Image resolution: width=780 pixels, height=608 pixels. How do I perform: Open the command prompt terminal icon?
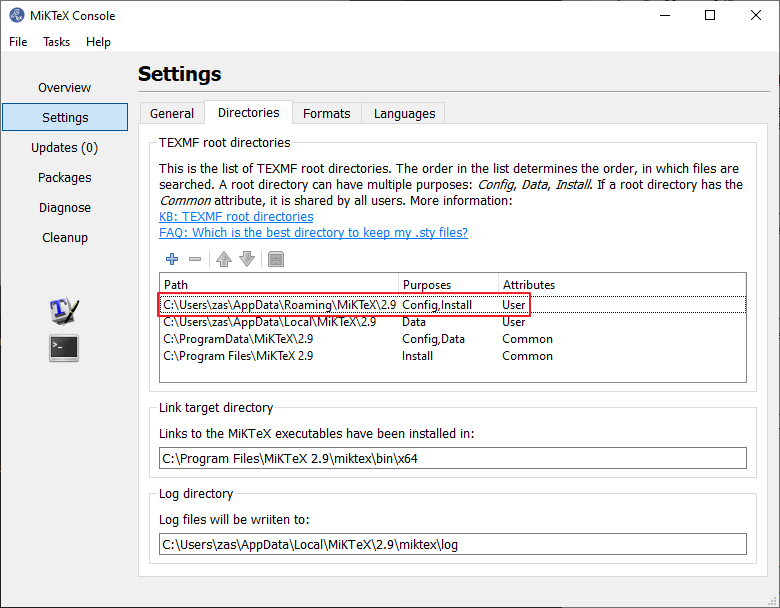click(64, 348)
